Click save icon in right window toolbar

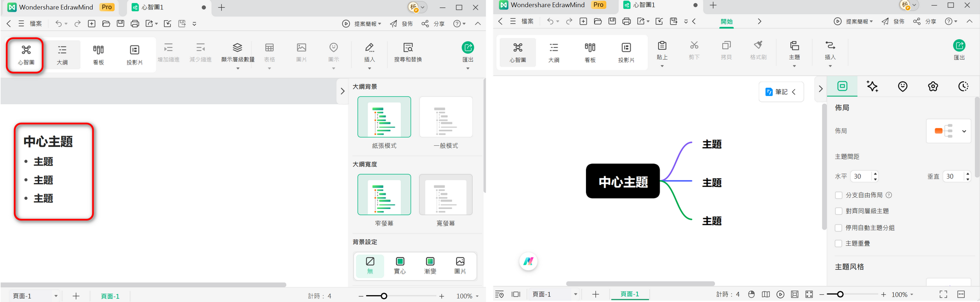click(612, 21)
